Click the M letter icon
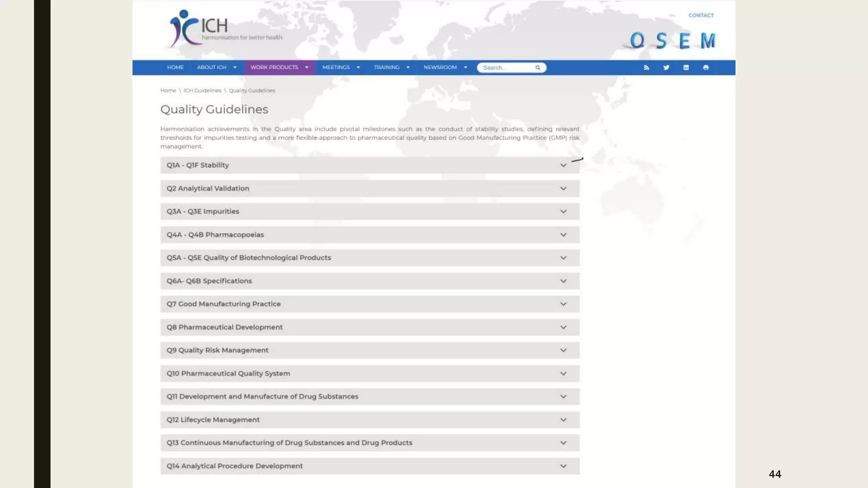 pyautogui.click(x=708, y=41)
